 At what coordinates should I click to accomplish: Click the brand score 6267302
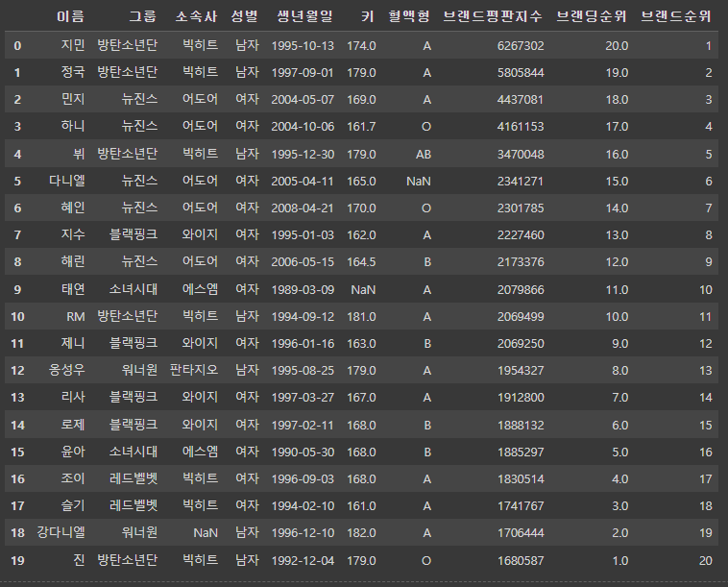click(521, 46)
